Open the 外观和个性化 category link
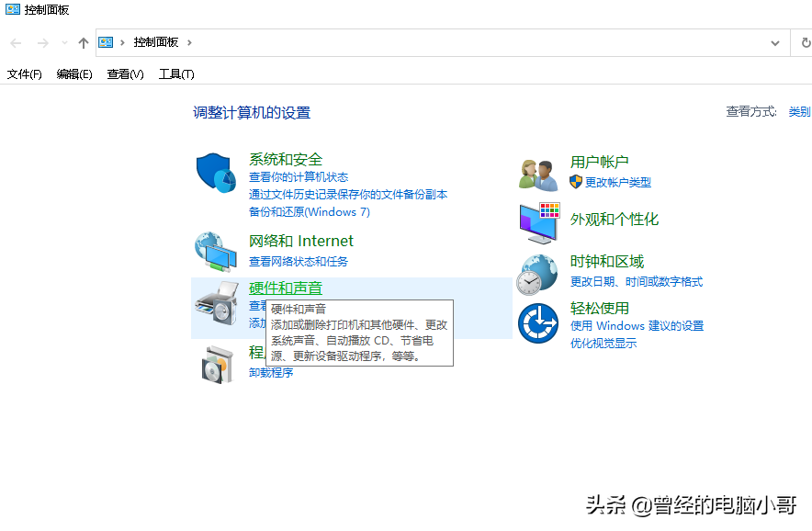812x531 pixels. click(x=615, y=220)
